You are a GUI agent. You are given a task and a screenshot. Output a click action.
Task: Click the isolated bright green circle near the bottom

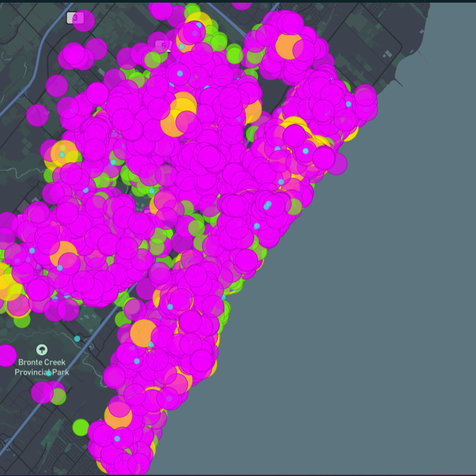pyautogui.click(x=81, y=427)
